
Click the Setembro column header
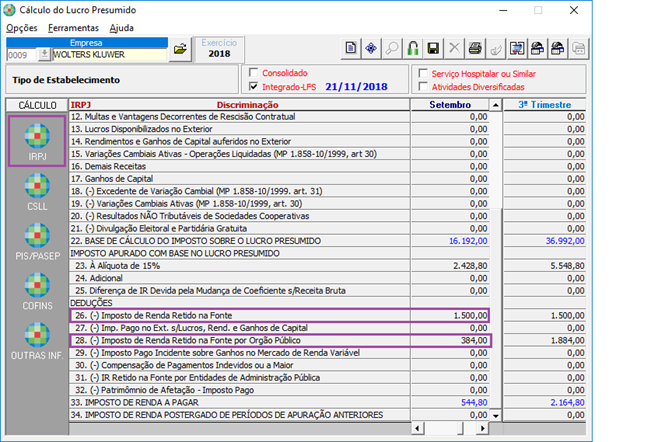450,105
